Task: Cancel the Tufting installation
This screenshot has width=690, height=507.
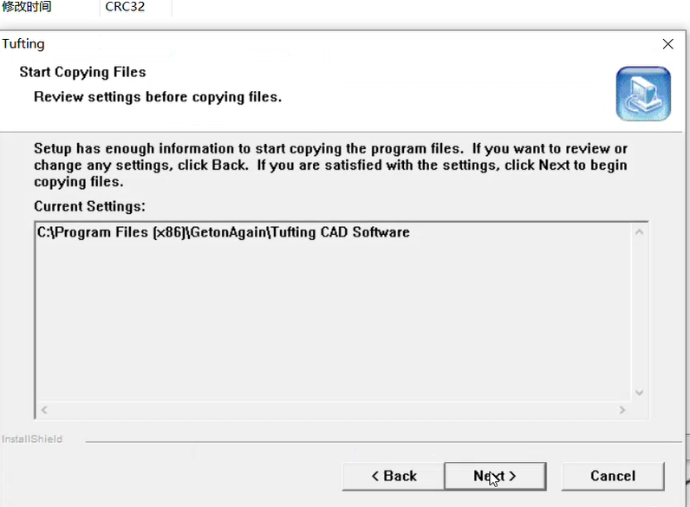Action: tap(613, 476)
